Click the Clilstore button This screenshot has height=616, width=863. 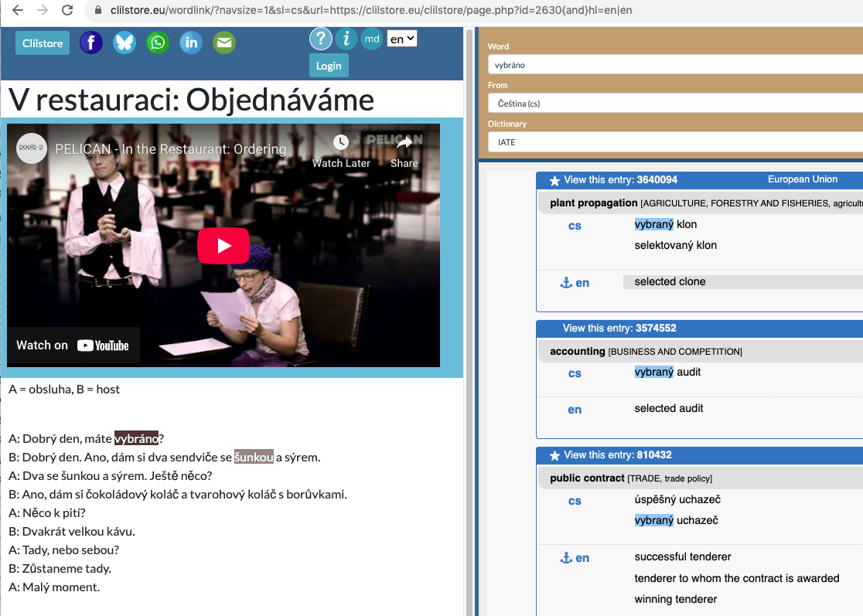tap(43, 43)
